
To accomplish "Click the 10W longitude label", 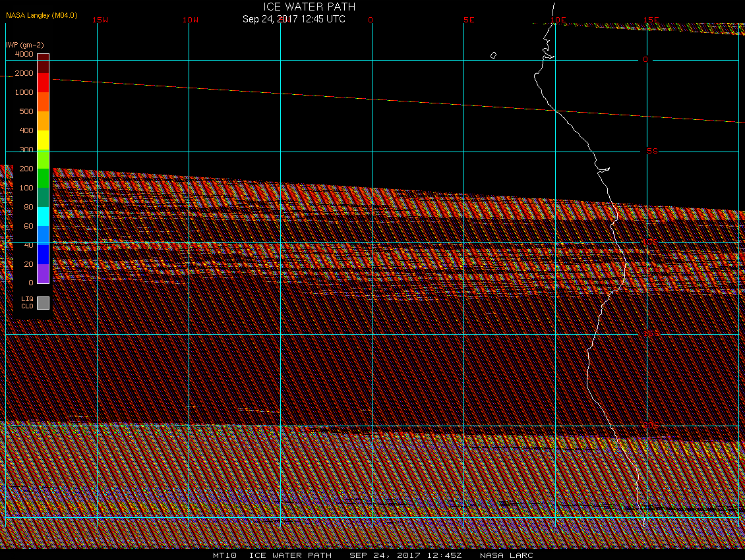I will click(x=191, y=20).
